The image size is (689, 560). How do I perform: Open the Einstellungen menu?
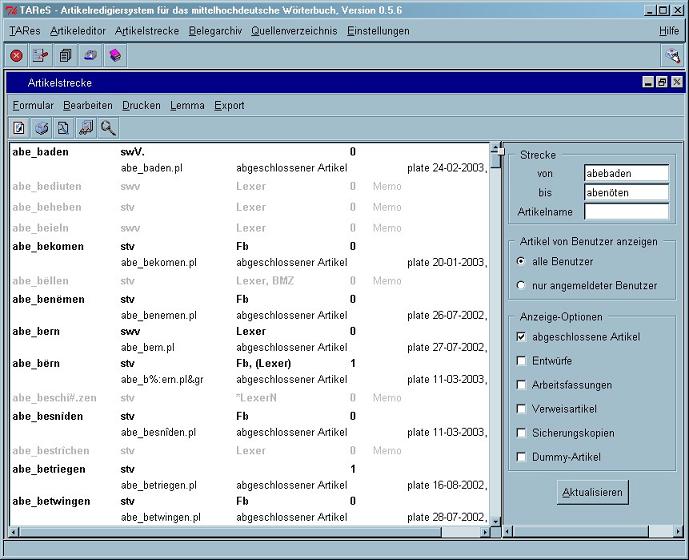[x=378, y=31]
